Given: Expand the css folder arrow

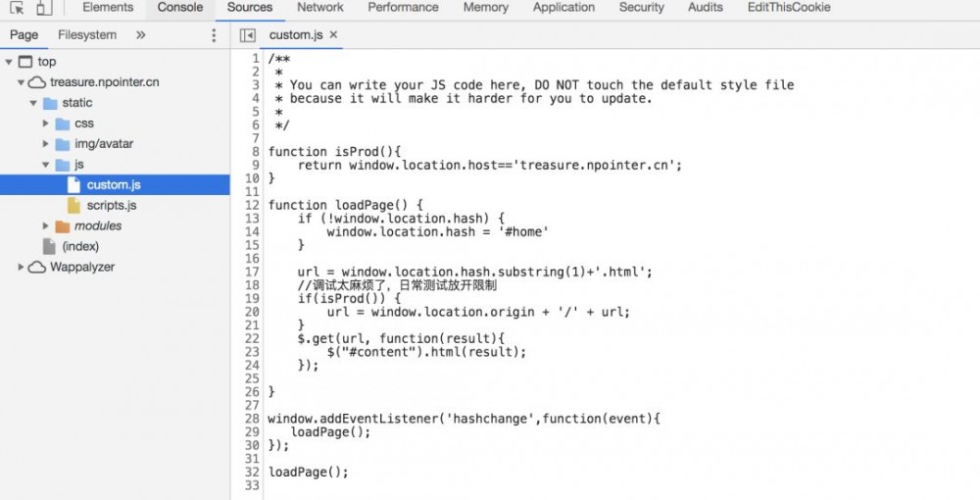Looking at the screenshot, I should click(x=45, y=124).
